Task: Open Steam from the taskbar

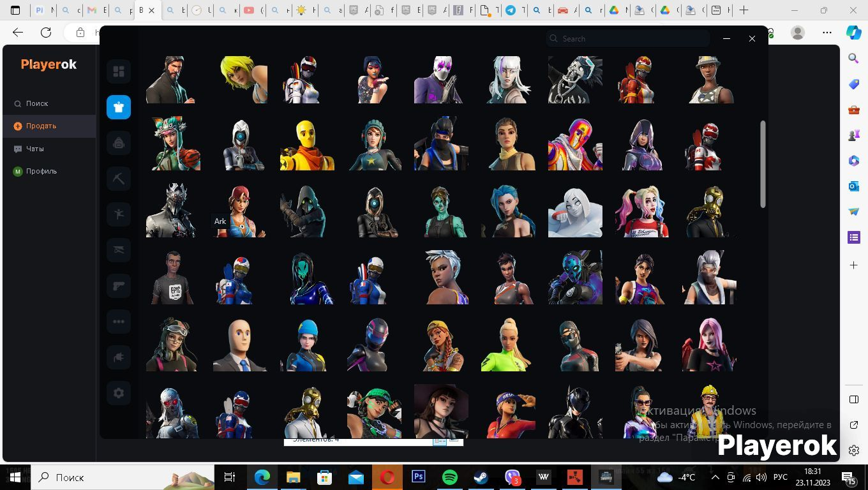Action: point(481,477)
